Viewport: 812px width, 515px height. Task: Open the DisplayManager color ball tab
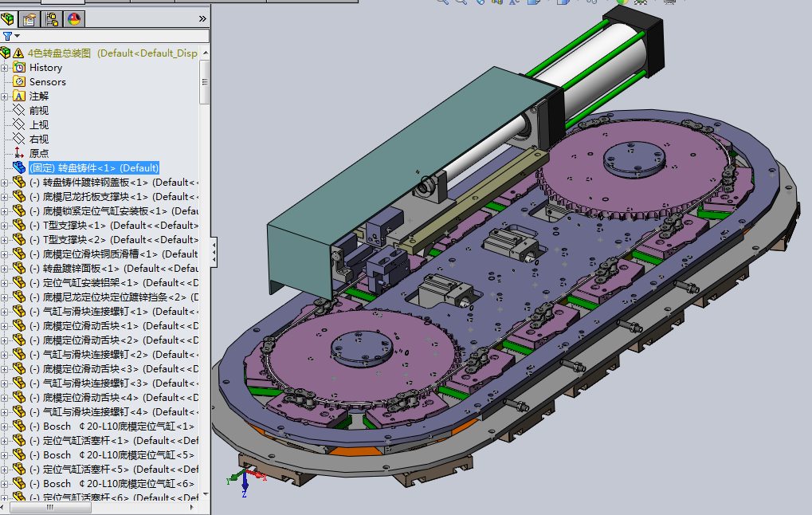[73, 19]
